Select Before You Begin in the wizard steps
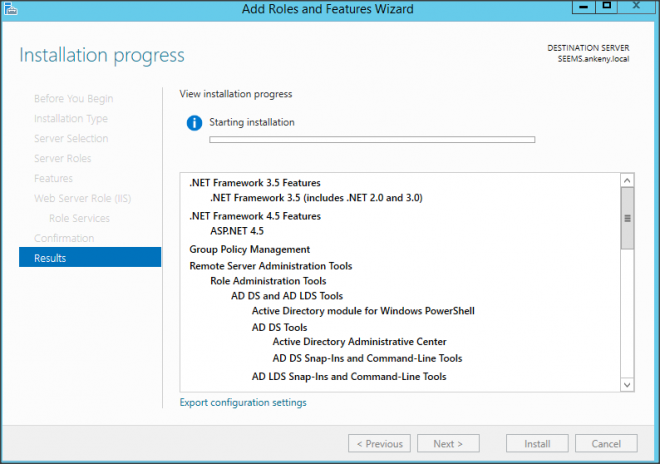This screenshot has width=660, height=464. point(73,98)
